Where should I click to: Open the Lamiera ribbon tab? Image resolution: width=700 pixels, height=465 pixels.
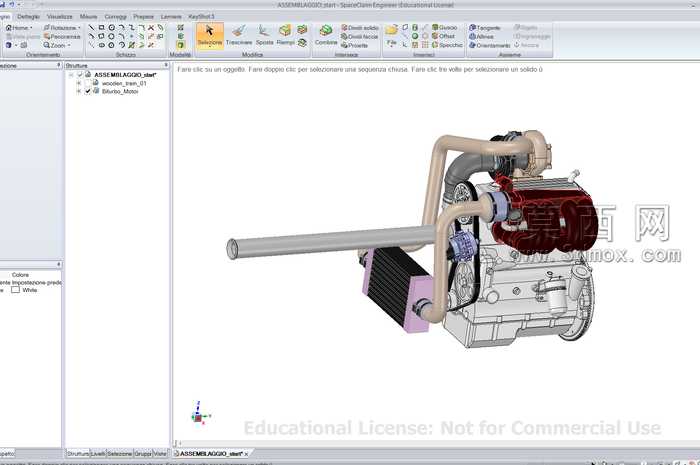click(x=171, y=17)
